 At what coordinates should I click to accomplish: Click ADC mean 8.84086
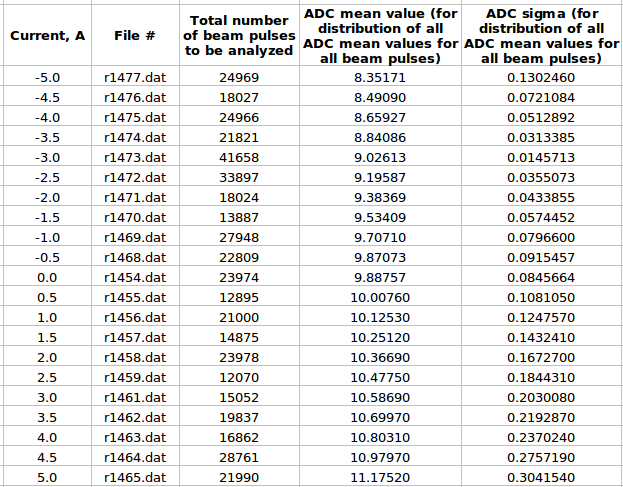pyautogui.click(x=380, y=137)
